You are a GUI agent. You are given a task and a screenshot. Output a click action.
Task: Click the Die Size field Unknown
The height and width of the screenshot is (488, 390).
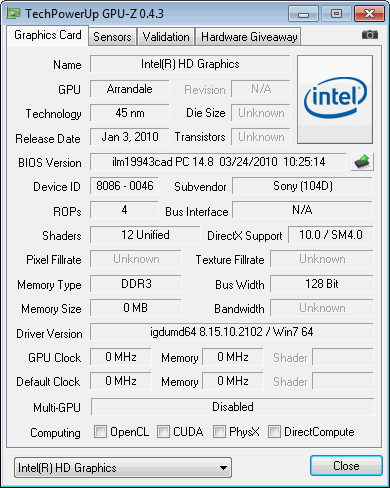[261, 113]
